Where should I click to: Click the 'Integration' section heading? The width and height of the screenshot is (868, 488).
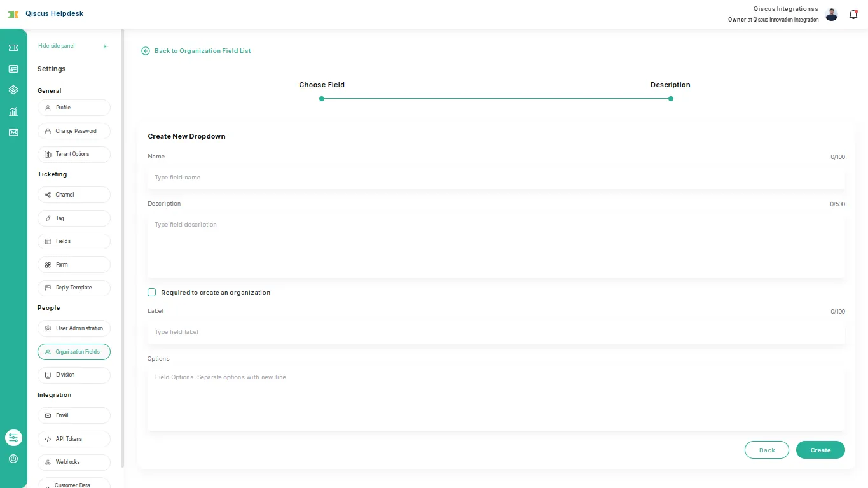click(54, 395)
